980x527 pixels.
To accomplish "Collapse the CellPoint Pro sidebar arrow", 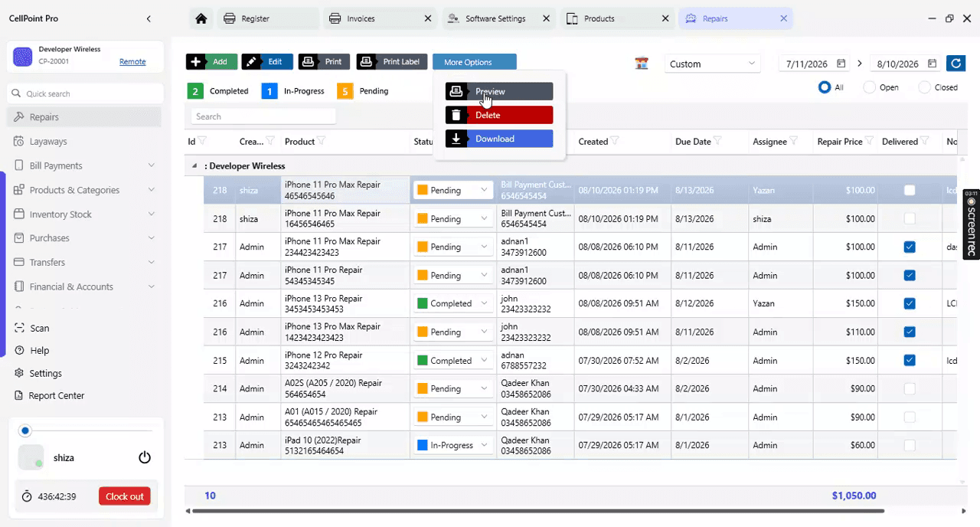I will 149,18.
